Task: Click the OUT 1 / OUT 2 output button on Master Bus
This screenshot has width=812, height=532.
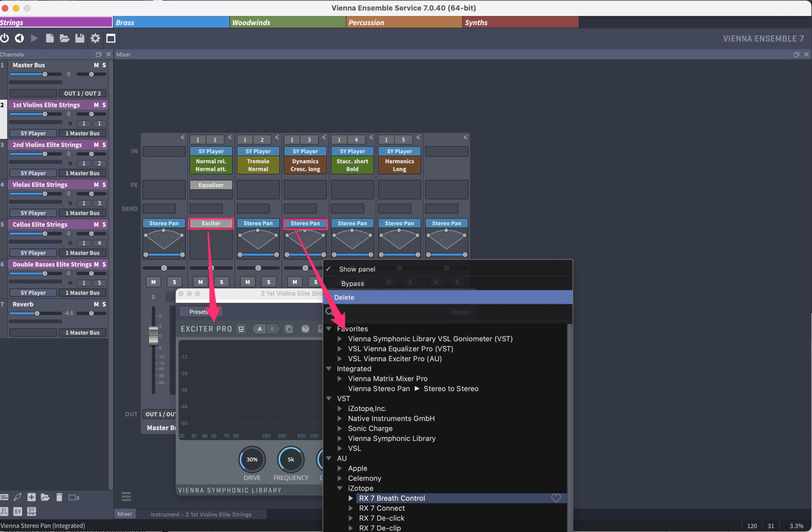Action: click(x=82, y=93)
